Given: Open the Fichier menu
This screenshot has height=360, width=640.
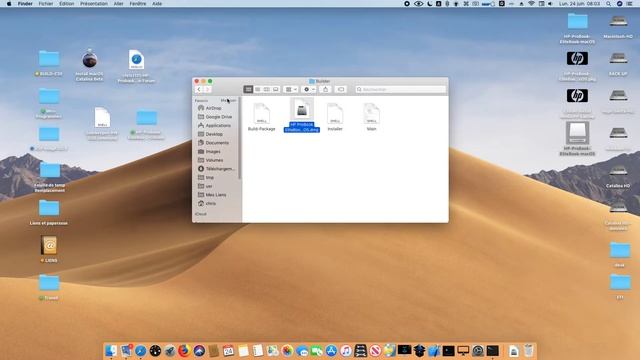Looking at the screenshot, I should click(46, 4).
